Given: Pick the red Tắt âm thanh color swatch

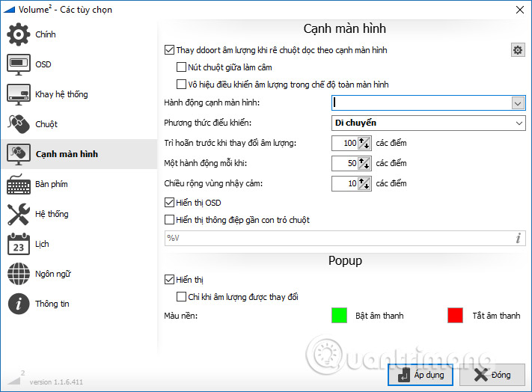Looking at the screenshot, I should [456, 316].
